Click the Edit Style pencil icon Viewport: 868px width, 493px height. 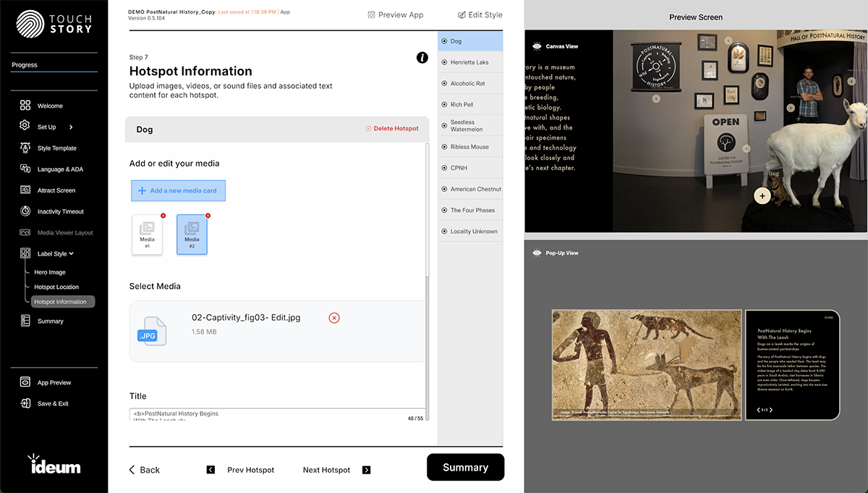pyautogui.click(x=461, y=14)
